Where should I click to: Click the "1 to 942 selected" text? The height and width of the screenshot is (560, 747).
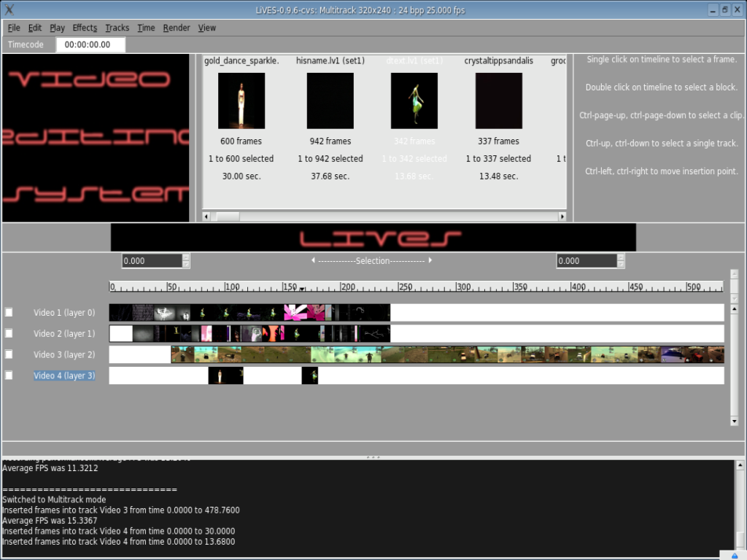pos(330,158)
